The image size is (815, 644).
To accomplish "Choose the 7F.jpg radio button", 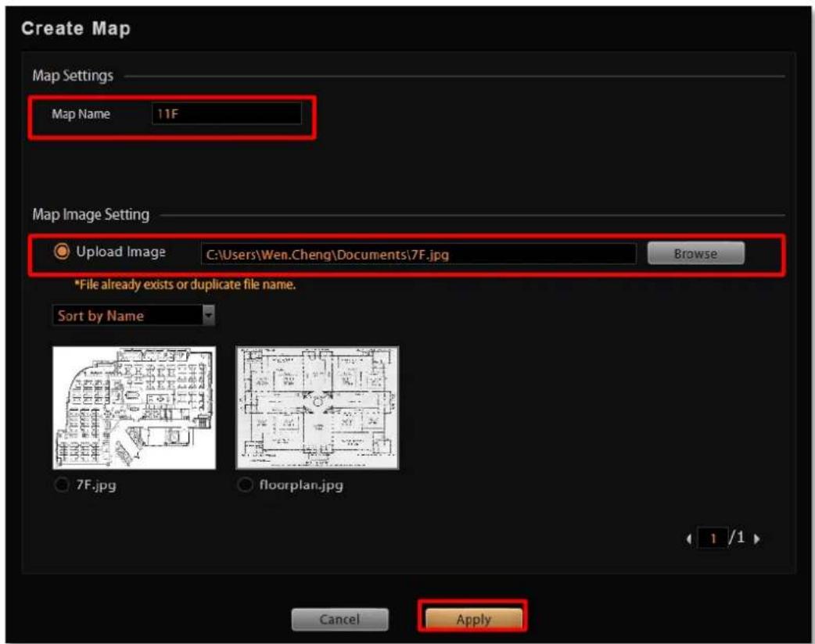I will tap(61, 485).
